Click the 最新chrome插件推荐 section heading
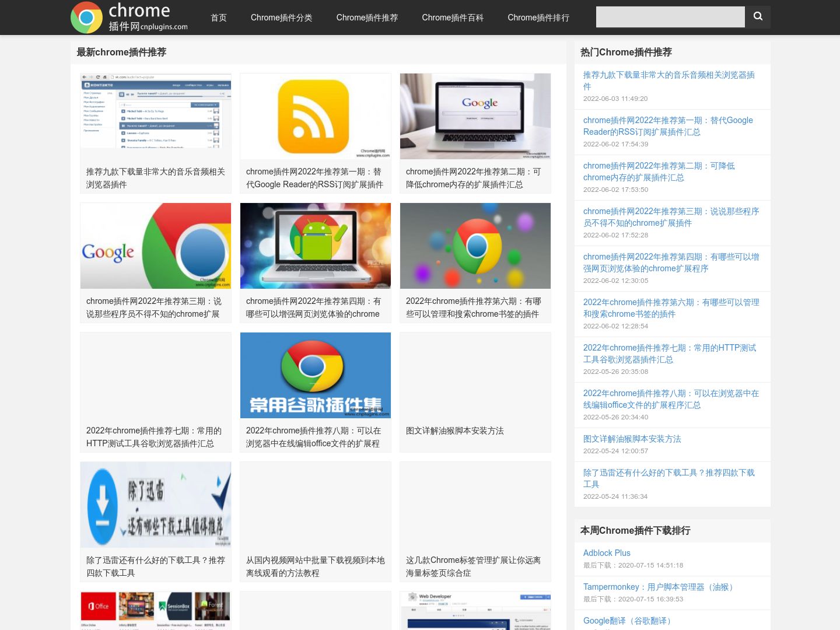Image resolution: width=840 pixels, height=630 pixels. point(121,52)
